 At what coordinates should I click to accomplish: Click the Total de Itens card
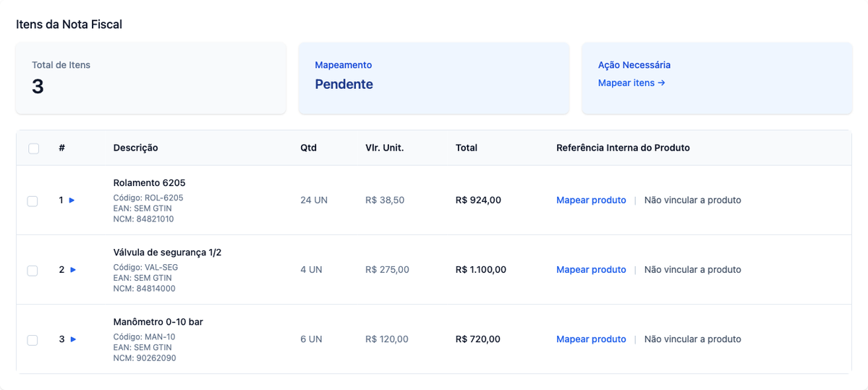[x=151, y=78]
